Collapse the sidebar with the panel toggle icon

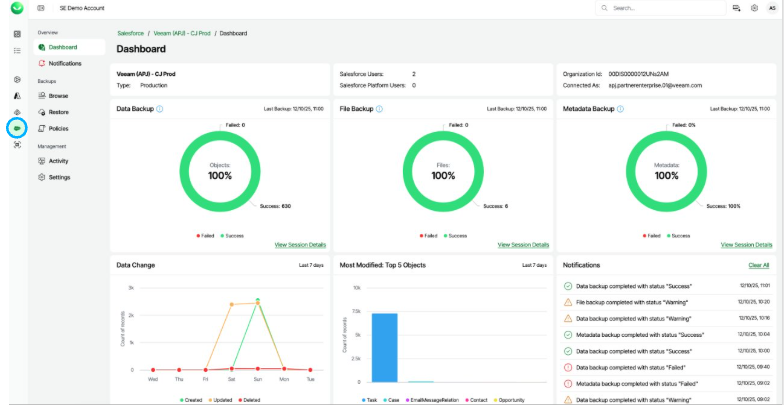pyautogui.click(x=40, y=8)
